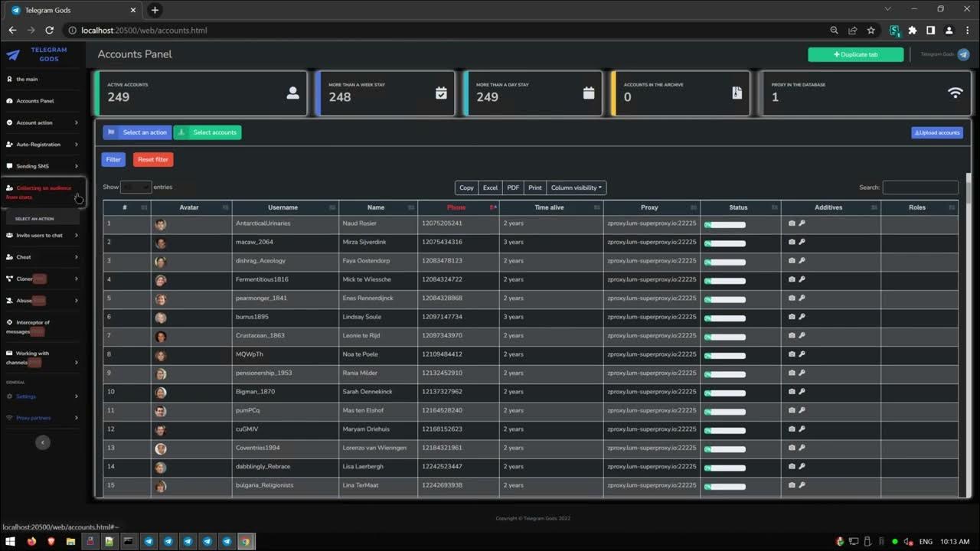Viewport: 980px width, 551px height.
Task: Open the Firefox icon in the taskbar
Action: 31,541
